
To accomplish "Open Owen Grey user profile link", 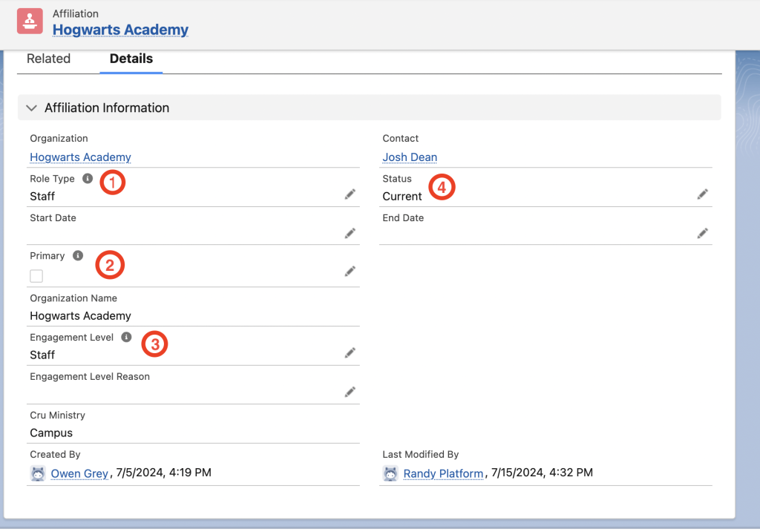I will [79, 473].
